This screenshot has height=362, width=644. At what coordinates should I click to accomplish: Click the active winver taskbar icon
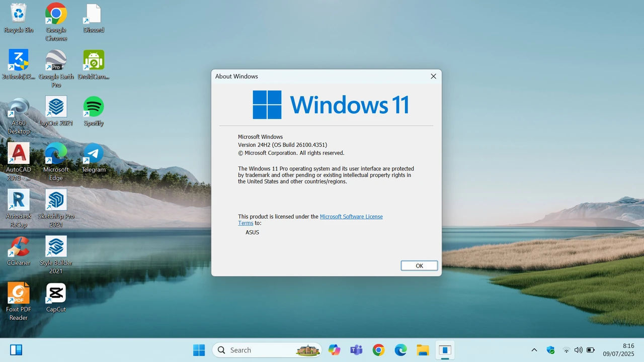(445, 350)
